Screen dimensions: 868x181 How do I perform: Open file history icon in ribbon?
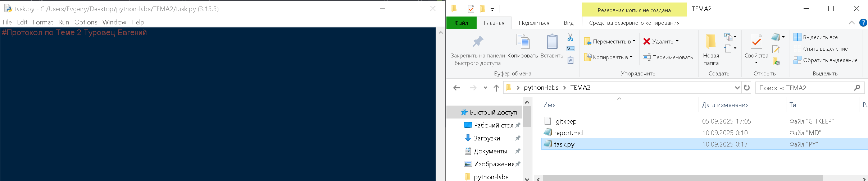(x=776, y=62)
